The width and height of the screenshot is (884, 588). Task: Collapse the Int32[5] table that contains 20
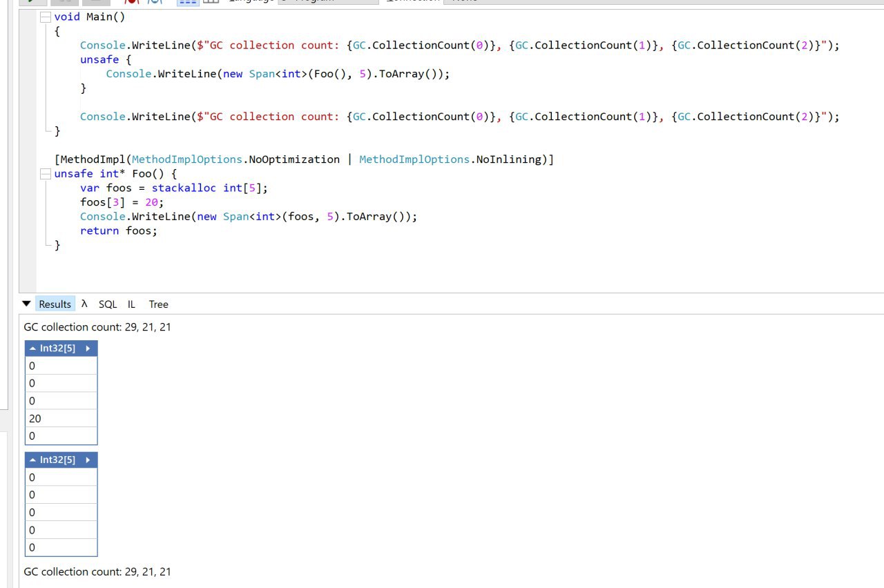32,349
